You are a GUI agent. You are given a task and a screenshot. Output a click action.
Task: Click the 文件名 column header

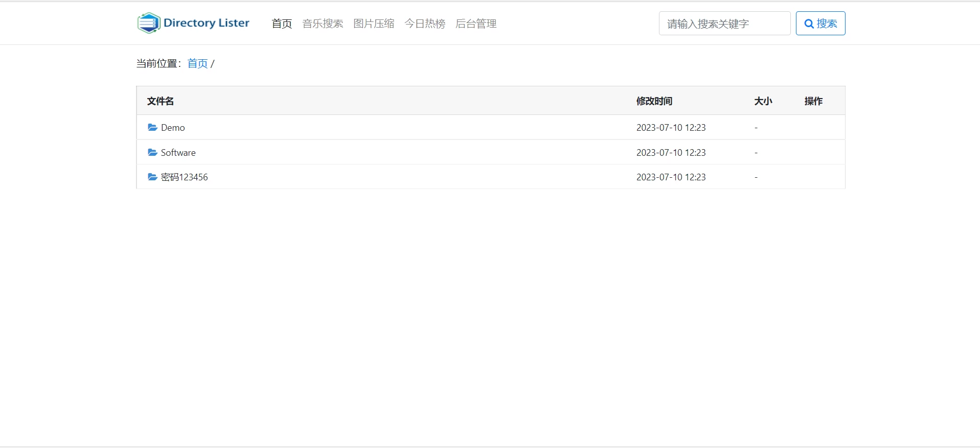coord(161,101)
